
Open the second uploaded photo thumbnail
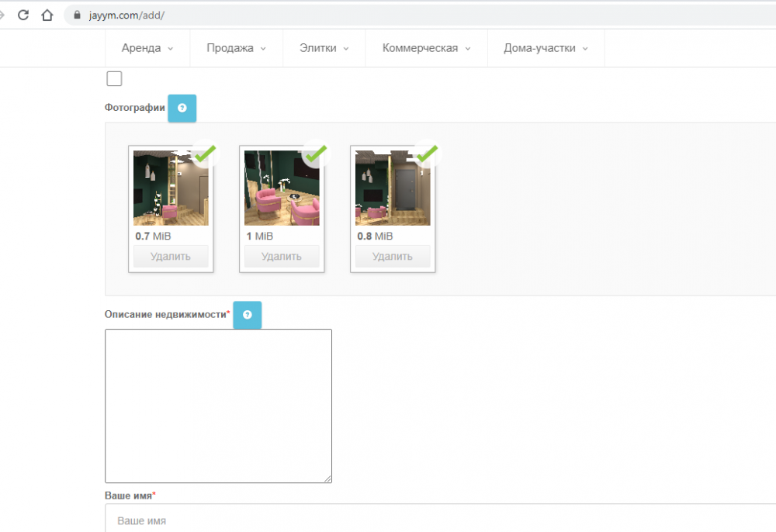coord(282,188)
